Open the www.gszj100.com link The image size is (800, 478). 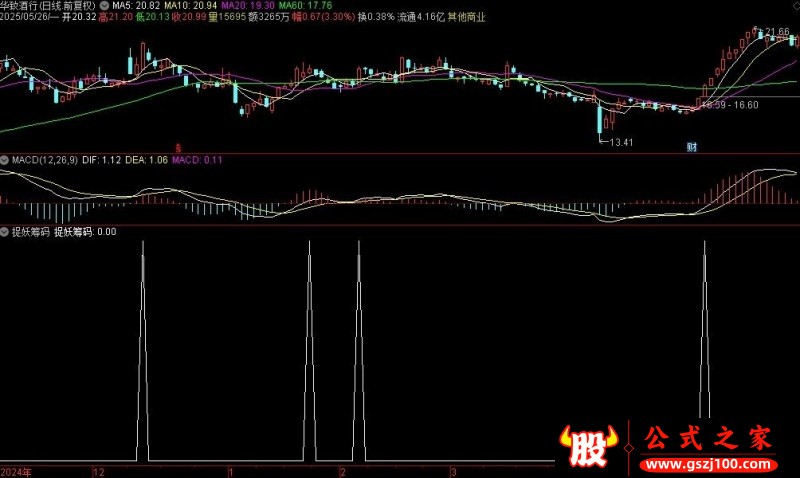(709, 464)
